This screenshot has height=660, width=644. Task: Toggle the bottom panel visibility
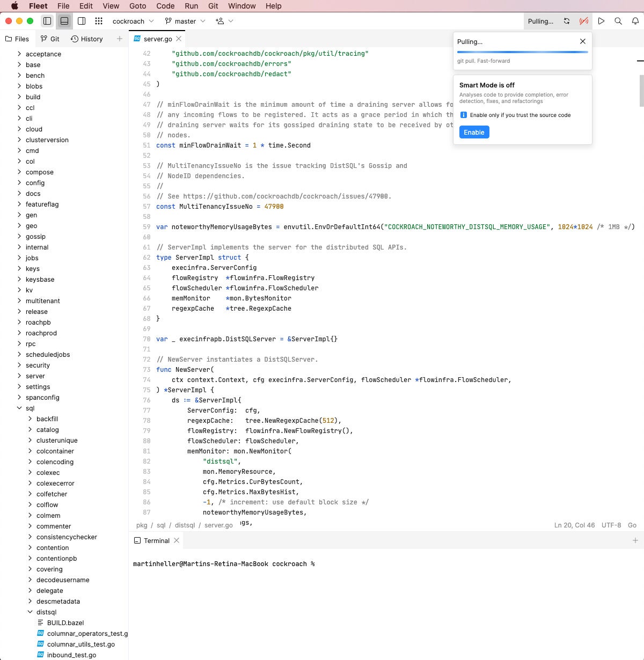click(64, 21)
